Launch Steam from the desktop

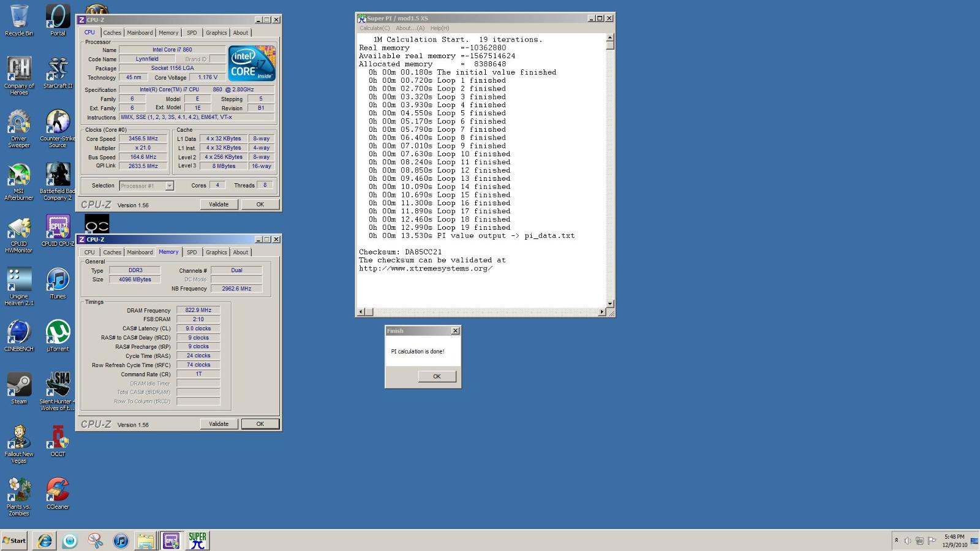19,389
